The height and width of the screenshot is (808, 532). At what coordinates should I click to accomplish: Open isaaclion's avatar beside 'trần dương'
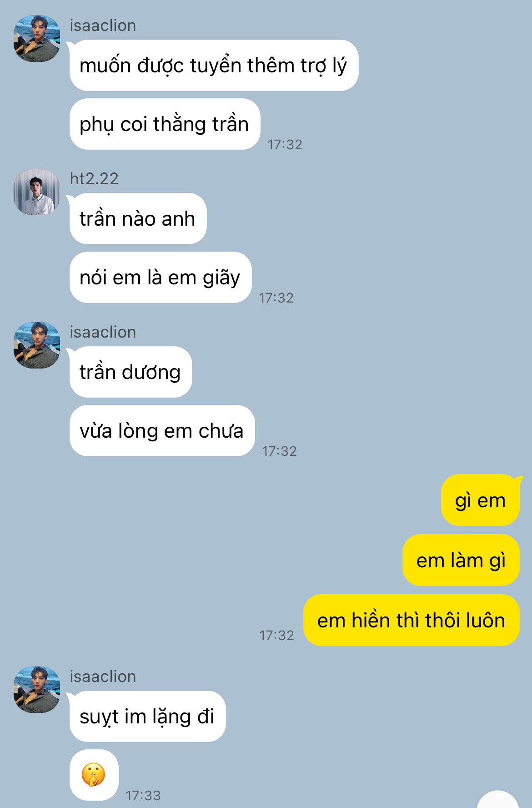pos(37,345)
